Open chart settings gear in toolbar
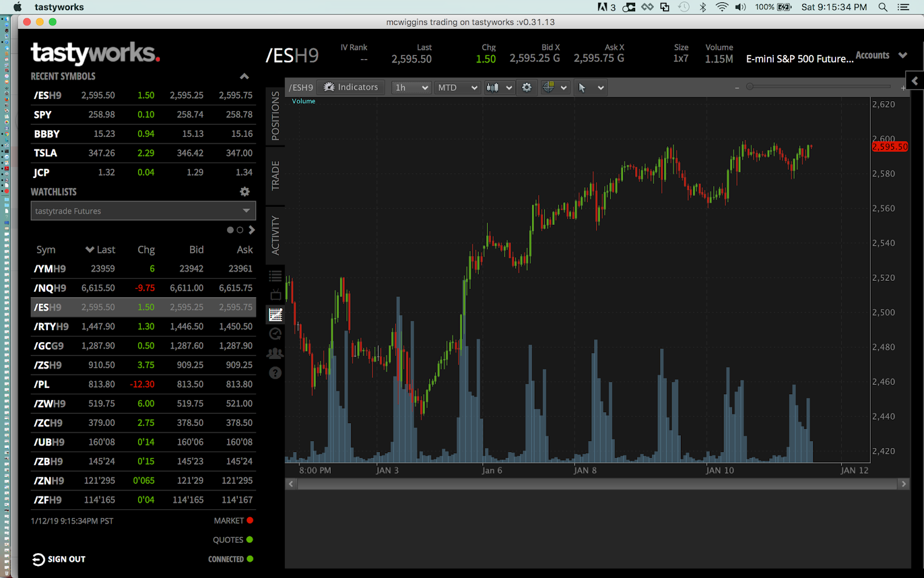The height and width of the screenshot is (578, 924). coord(527,87)
